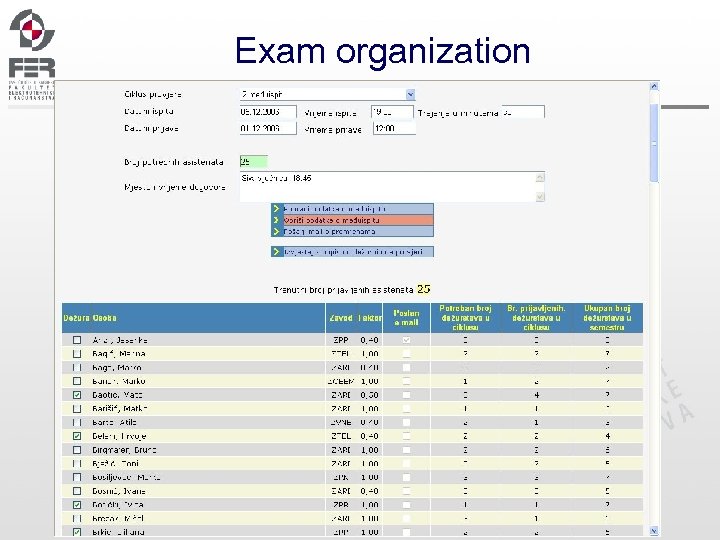Click the red Obriši podatke o međuispitu button

(352, 220)
